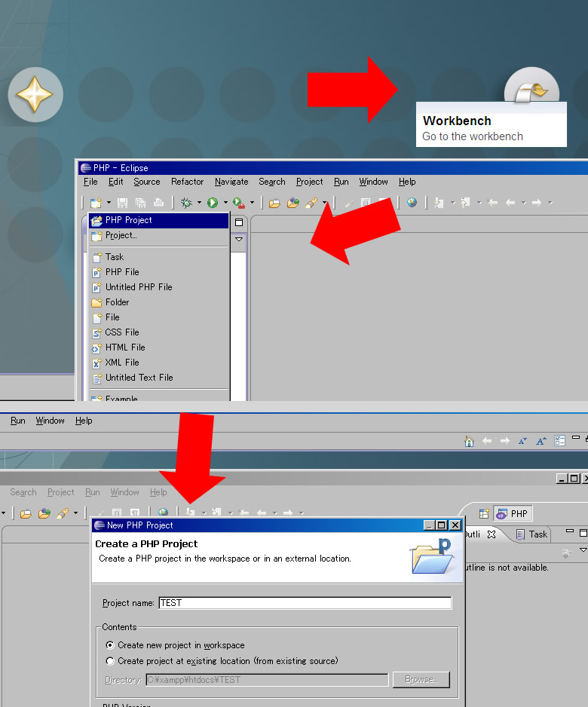Click the Open Perspective icon beside PHP button
This screenshot has height=707, width=588.
[484, 513]
